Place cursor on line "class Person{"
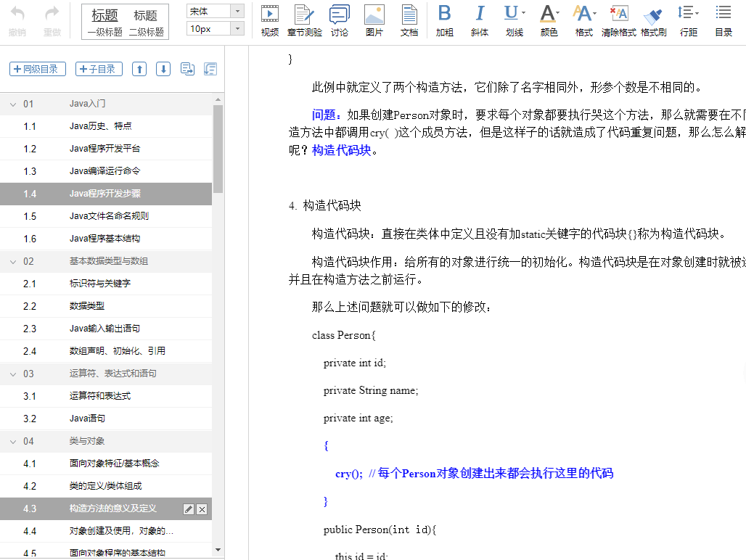 click(x=343, y=335)
